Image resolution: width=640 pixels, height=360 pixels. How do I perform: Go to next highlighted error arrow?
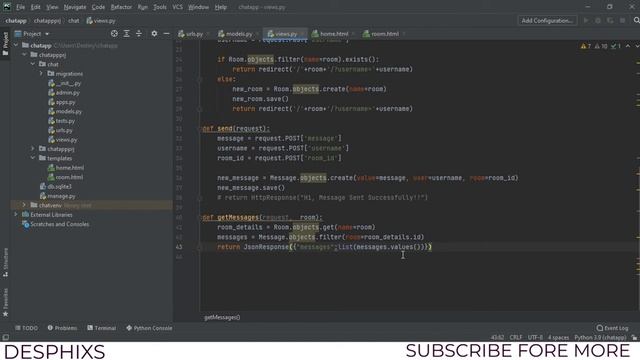pyautogui.click(x=637, y=46)
